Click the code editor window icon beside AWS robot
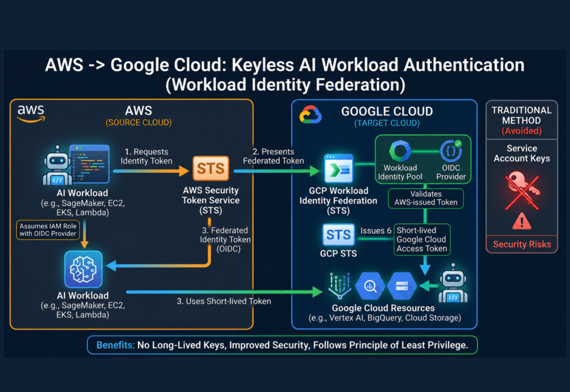 (x=90, y=164)
